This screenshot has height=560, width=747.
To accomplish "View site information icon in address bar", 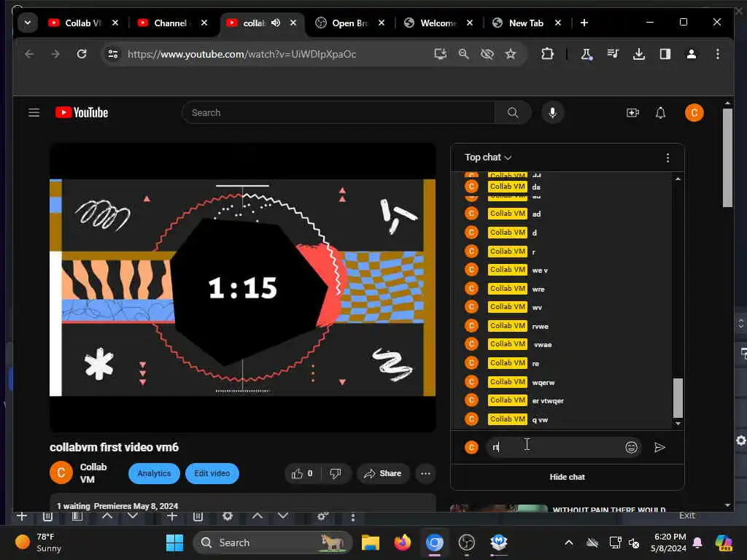I will pyautogui.click(x=113, y=54).
